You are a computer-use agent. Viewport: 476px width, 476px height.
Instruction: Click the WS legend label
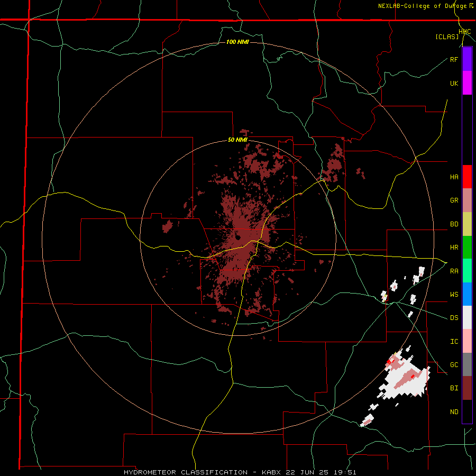coord(454,294)
